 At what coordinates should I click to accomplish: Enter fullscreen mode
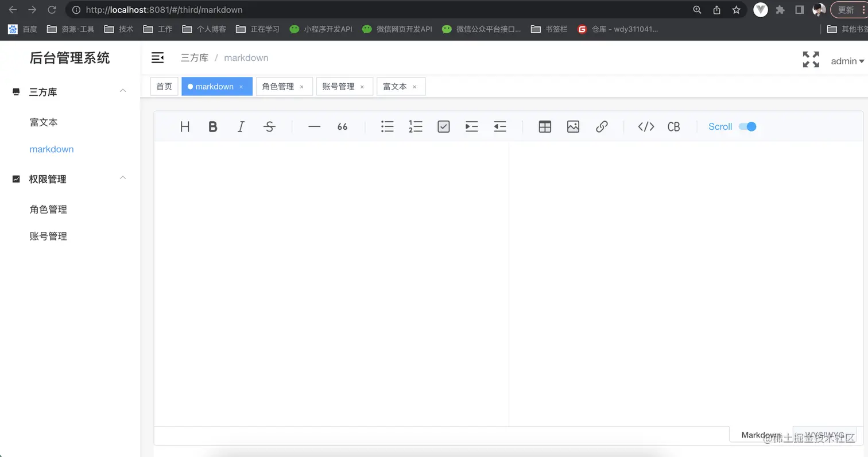click(x=811, y=59)
